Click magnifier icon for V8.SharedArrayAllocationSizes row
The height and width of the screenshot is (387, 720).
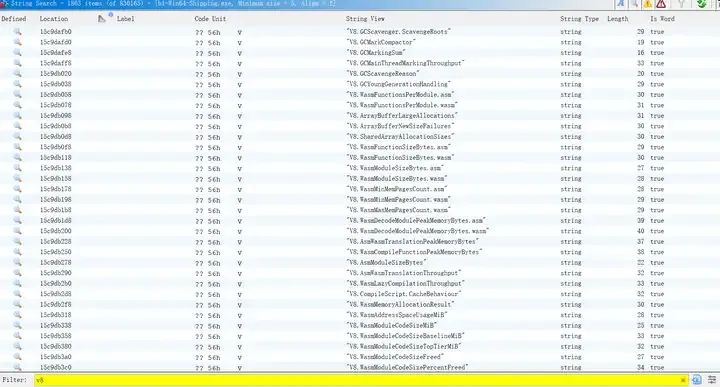17,137
